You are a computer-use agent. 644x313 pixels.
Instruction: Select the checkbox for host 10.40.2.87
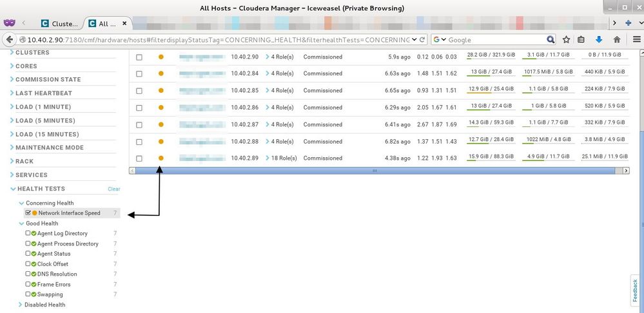point(139,125)
